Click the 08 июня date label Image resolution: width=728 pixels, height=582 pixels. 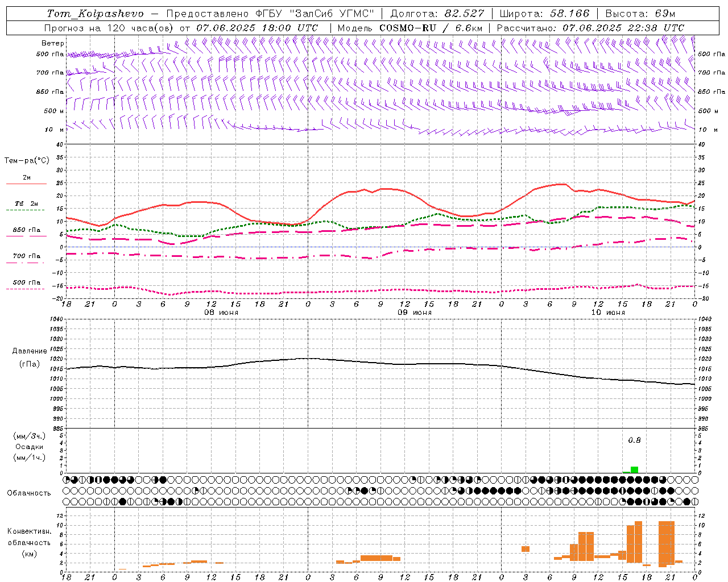pos(221,313)
